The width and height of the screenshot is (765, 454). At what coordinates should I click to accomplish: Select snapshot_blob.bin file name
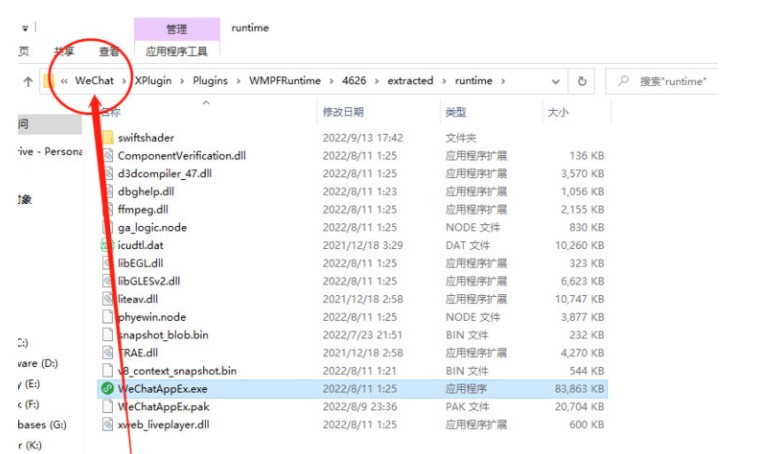(163, 335)
